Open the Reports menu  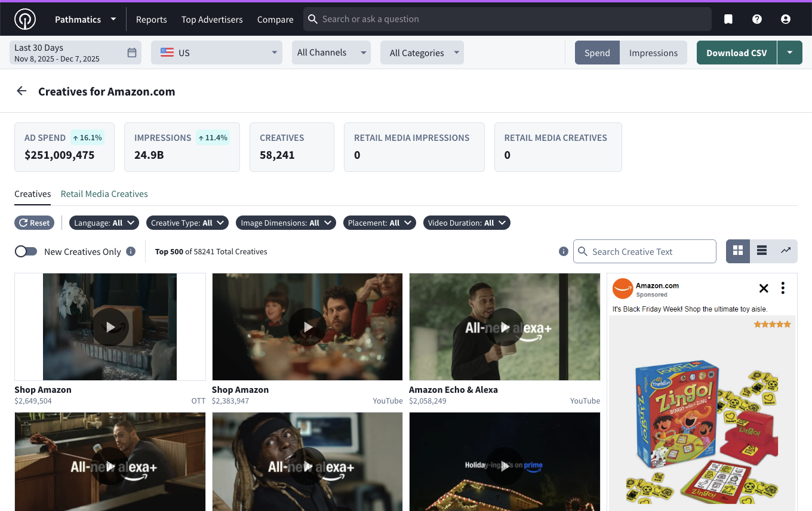152,19
